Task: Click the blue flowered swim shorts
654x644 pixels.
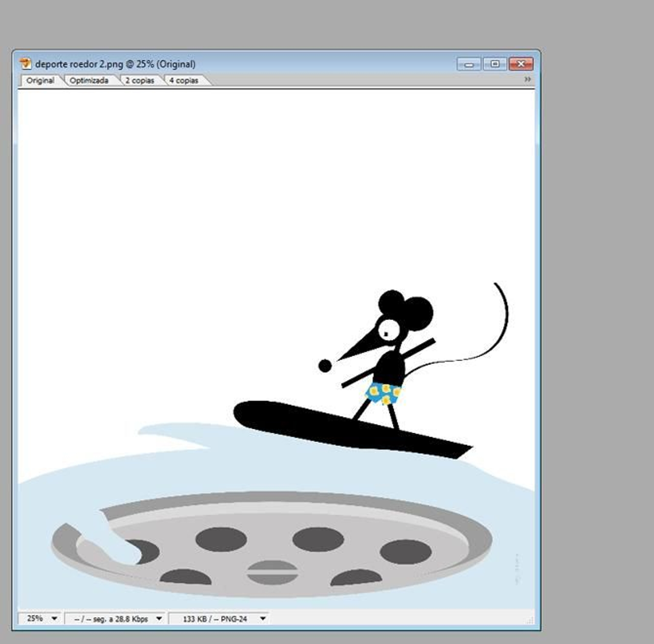Action: click(383, 393)
